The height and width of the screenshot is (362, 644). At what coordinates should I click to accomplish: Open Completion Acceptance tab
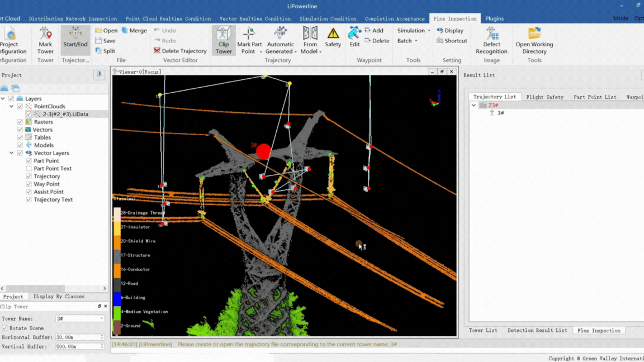(394, 18)
